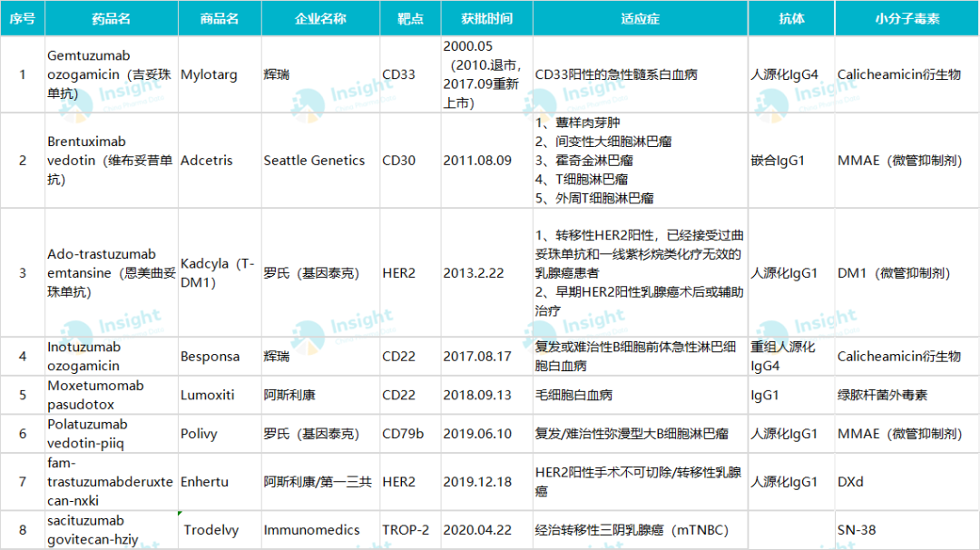
Task: Click the 靶点 column header
Action: coord(410,19)
